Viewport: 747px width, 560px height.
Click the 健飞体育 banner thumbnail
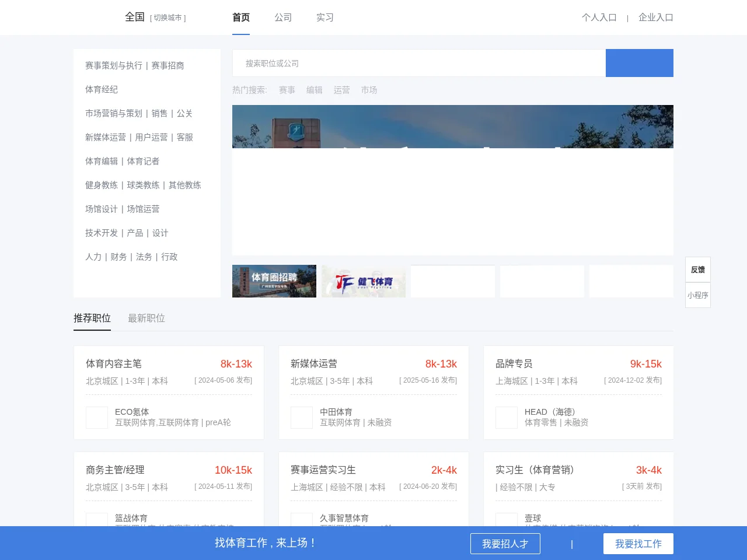point(364,281)
